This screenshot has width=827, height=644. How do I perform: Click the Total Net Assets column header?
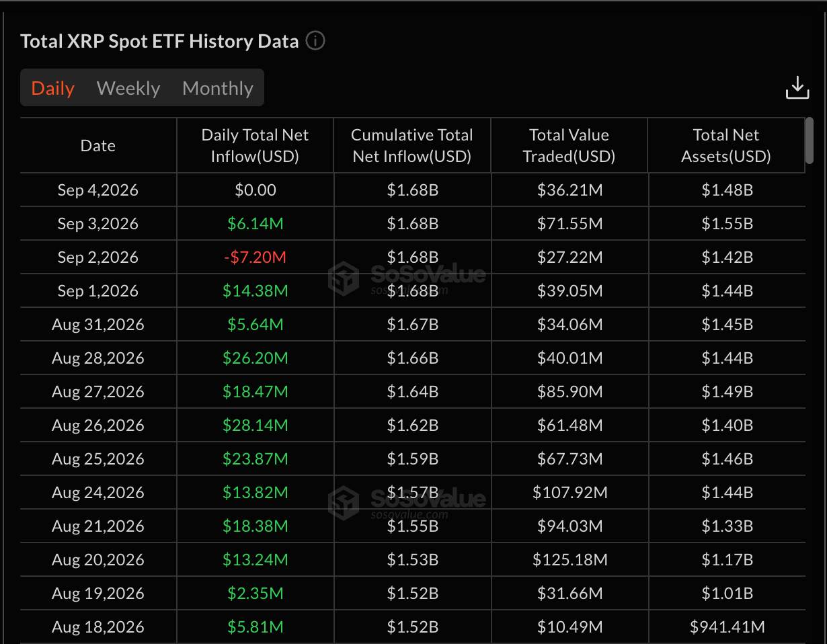726,145
